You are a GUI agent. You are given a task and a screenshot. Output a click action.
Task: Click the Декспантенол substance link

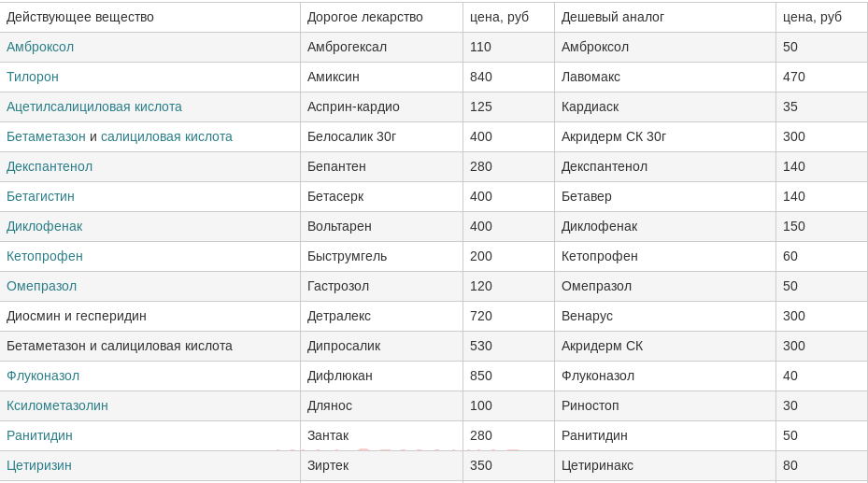coord(50,166)
